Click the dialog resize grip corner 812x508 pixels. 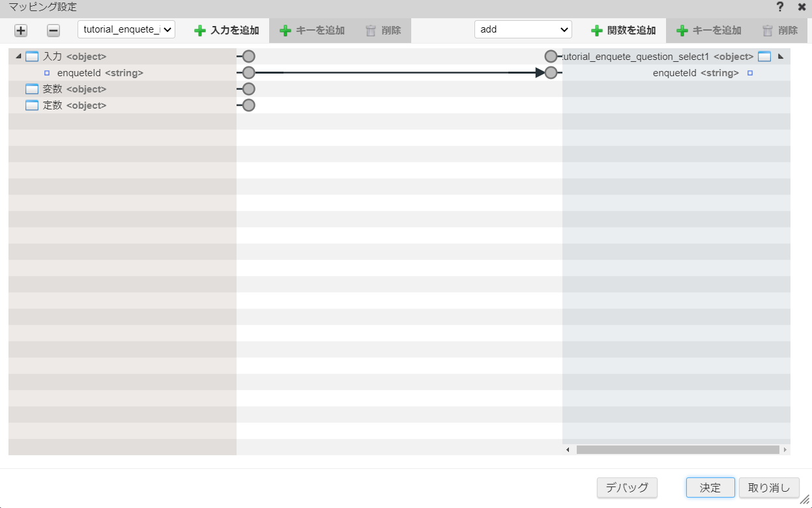[805, 500]
